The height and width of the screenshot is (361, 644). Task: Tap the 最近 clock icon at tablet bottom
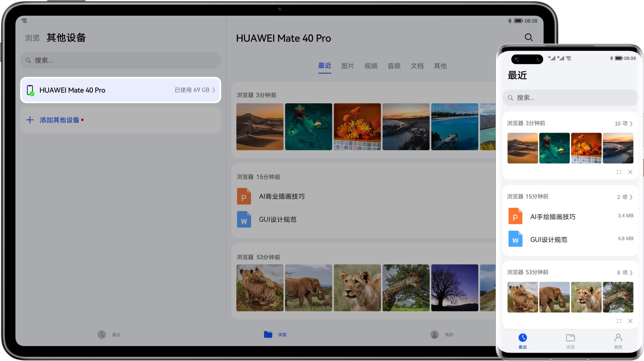(102, 334)
